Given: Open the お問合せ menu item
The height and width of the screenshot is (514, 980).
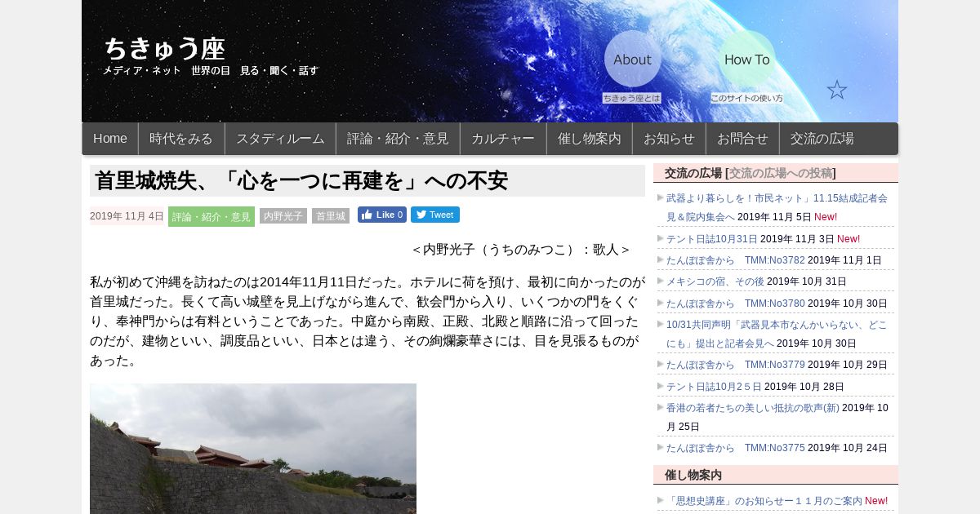Looking at the screenshot, I should coord(742,139).
